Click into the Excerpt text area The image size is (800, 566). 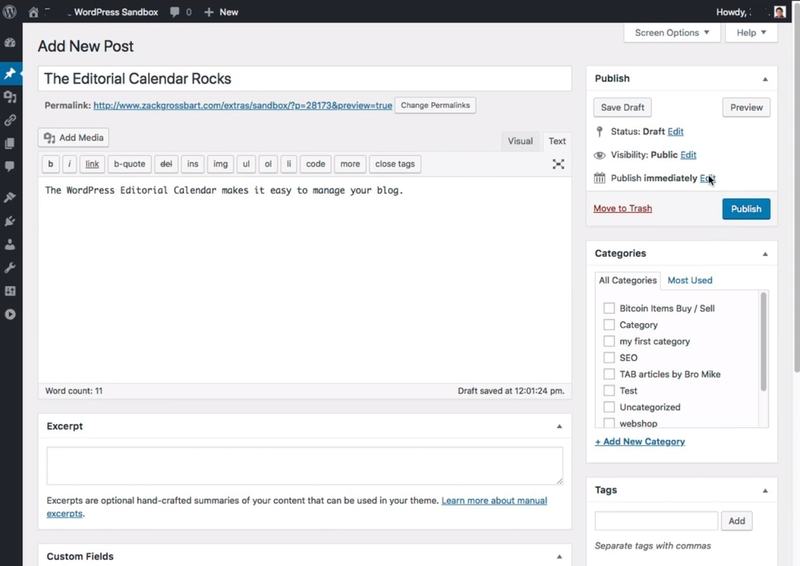tap(305, 466)
